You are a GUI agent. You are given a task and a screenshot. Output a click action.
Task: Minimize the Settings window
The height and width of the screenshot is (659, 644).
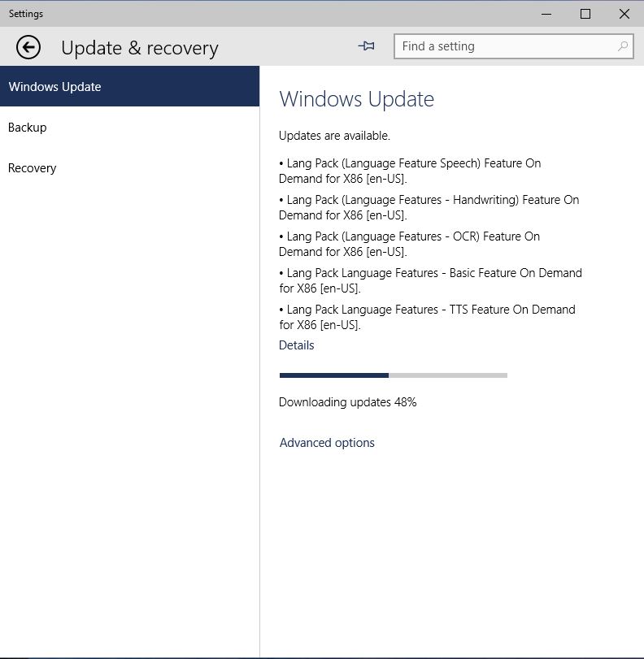click(x=546, y=14)
